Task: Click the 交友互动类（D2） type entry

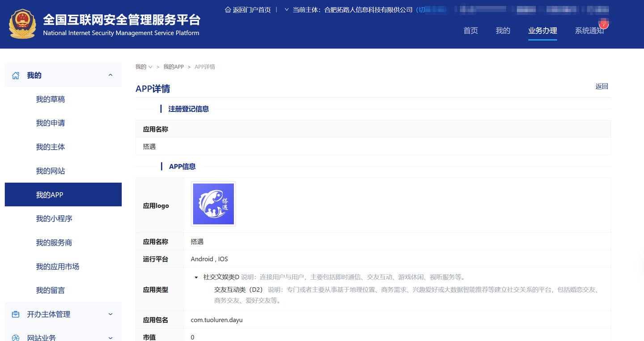Action: pyautogui.click(x=239, y=290)
